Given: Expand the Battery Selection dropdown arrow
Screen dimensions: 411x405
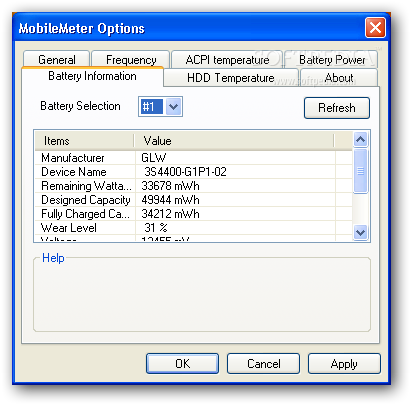Looking at the screenshot, I should tap(173, 107).
